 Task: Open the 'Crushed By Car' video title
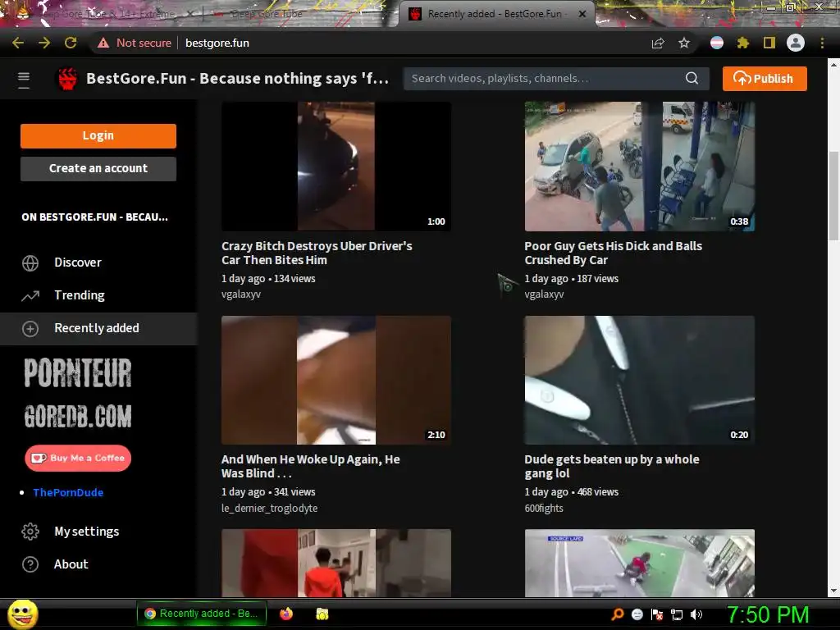tap(614, 253)
